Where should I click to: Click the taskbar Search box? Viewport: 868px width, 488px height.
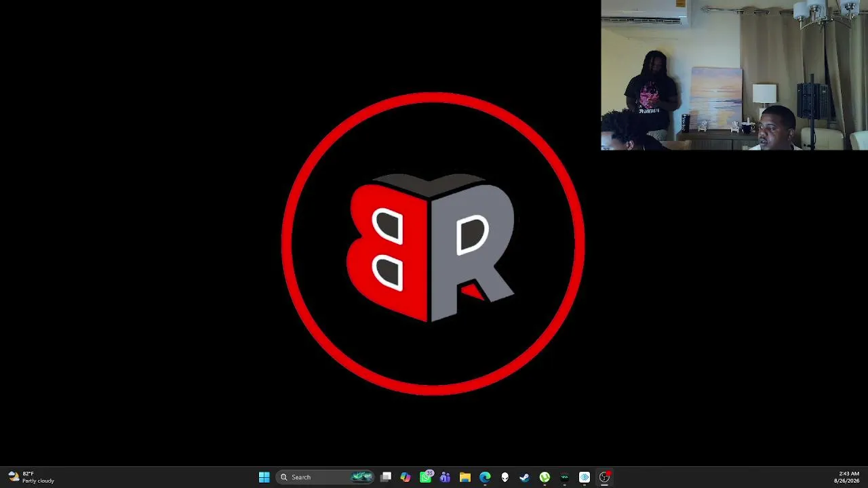coord(325,477)
